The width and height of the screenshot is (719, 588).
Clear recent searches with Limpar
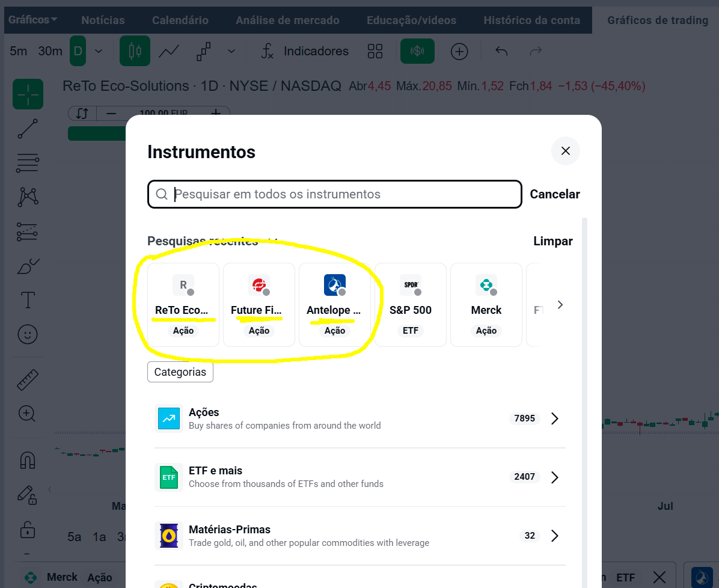pos(553,241)
